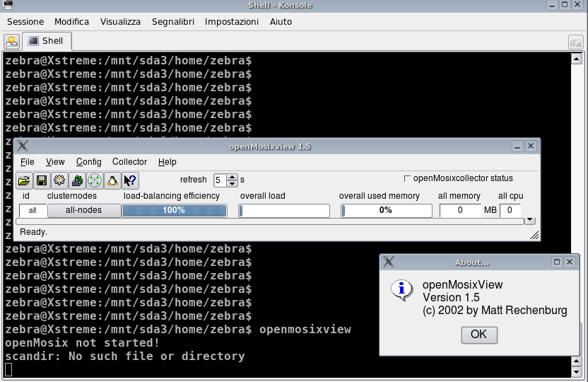This screenshot has height=382, width=588.
Task: Open View menu in openMosixview
Action: click(55, 162)
